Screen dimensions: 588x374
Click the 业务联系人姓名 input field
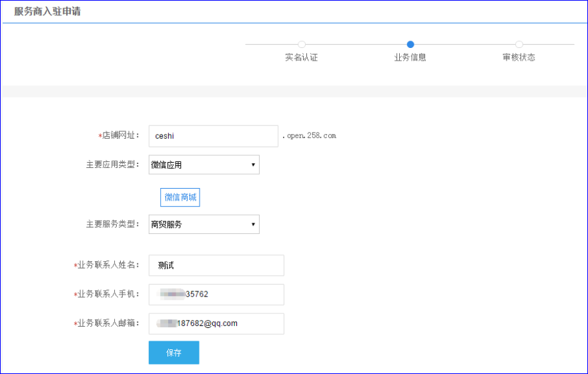click(216, 265)
